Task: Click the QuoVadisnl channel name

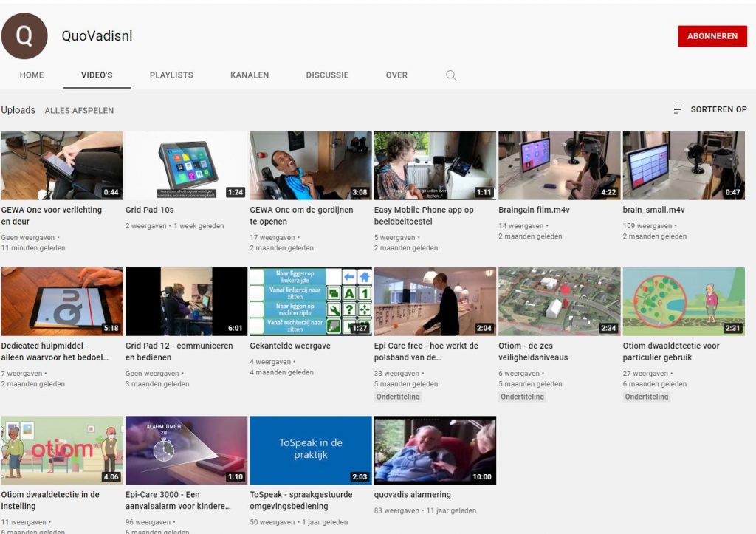Action: coord(97,36)
